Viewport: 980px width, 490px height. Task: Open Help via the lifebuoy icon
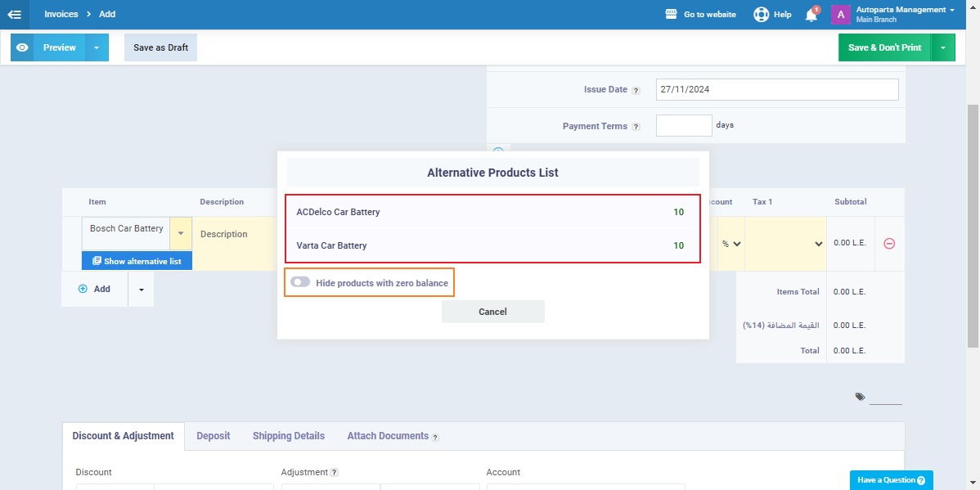[761, 15]
